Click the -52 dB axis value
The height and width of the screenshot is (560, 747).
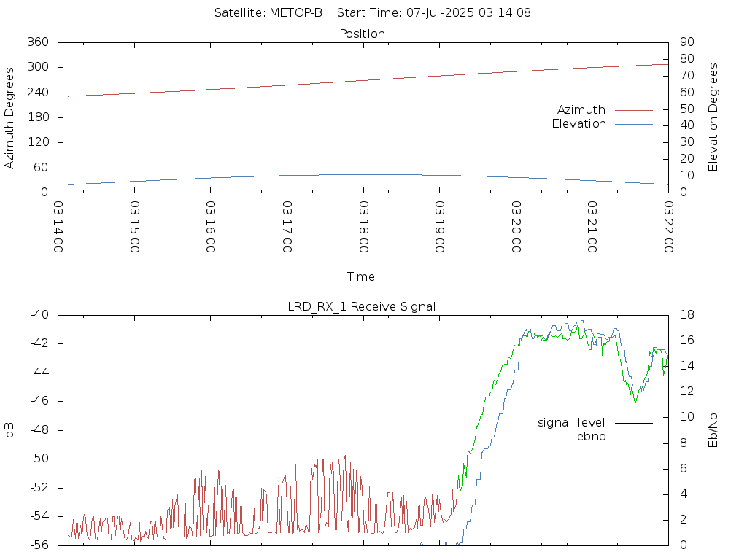tap(39, 488)
